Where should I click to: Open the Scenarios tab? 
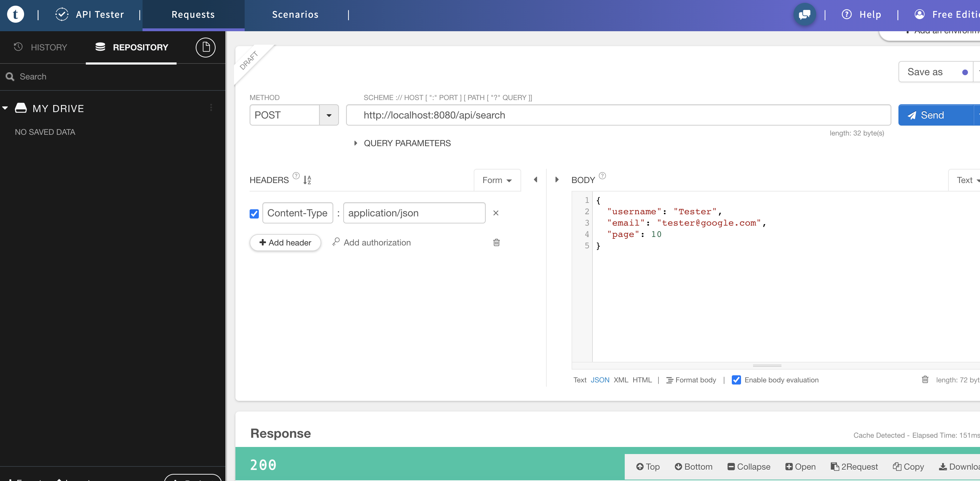point(295,15)
